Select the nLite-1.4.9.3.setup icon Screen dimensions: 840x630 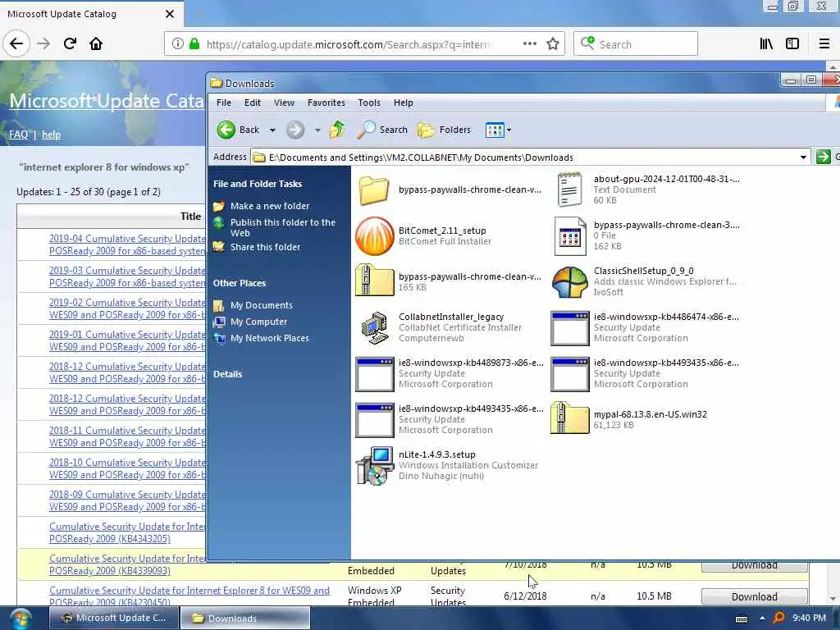[x=374, y=466]
